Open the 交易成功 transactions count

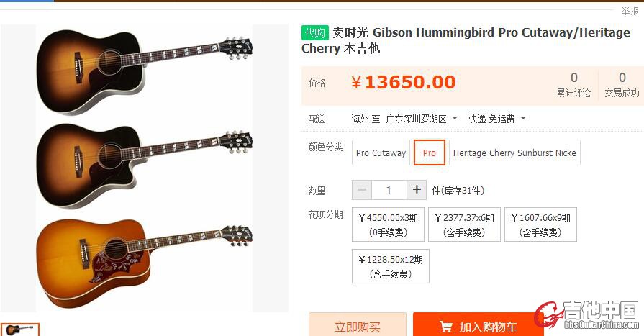[x=622, y=86]
